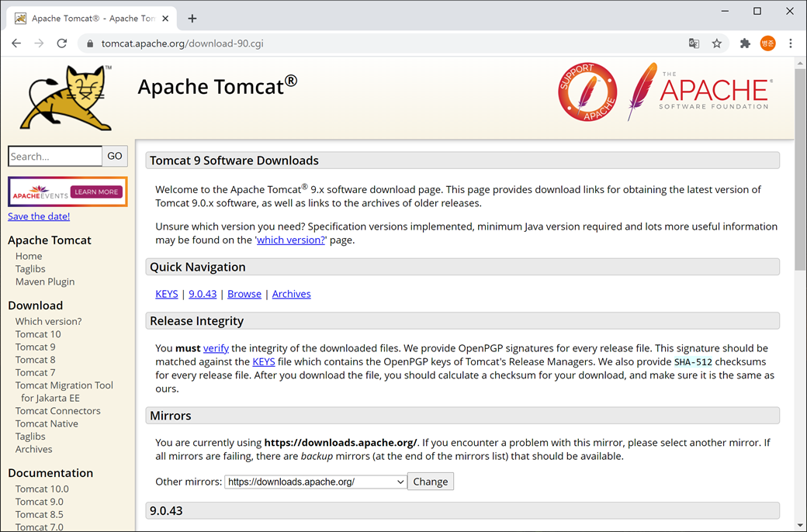
Task: Open Tomcat 8.5 documentation
Action: 39,515
